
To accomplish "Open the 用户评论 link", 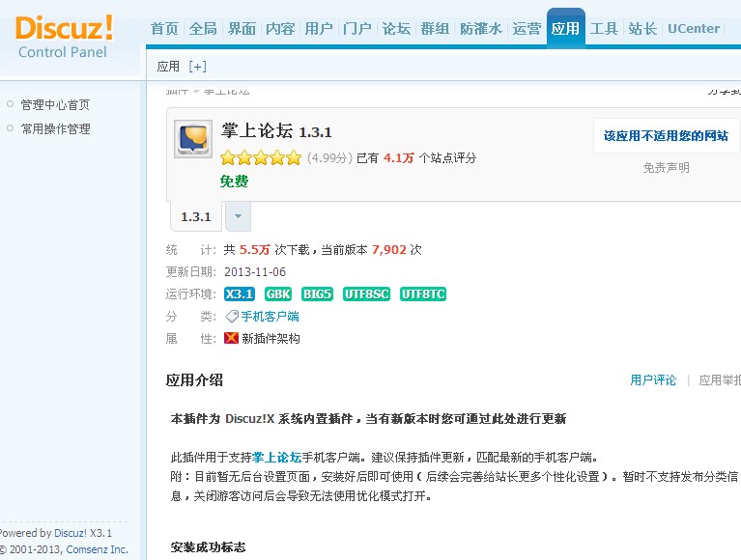I will click(653, 380).
